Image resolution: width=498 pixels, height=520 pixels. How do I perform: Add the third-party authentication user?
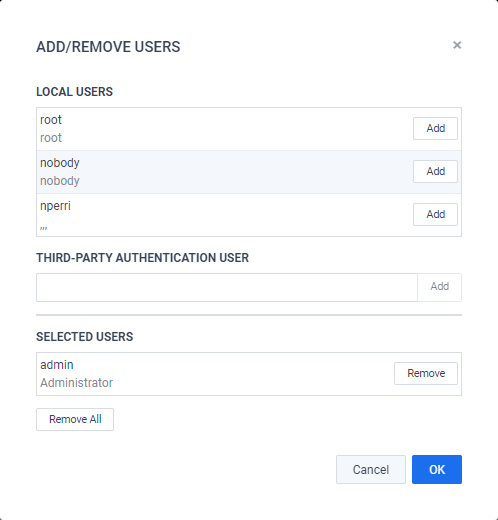(x=439, y=287)
